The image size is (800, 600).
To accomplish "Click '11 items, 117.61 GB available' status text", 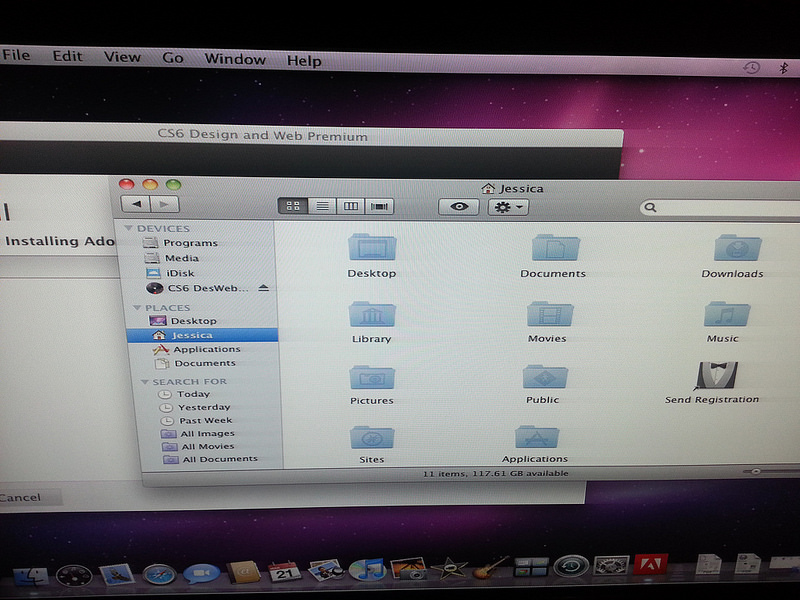I will pos(495,473).
